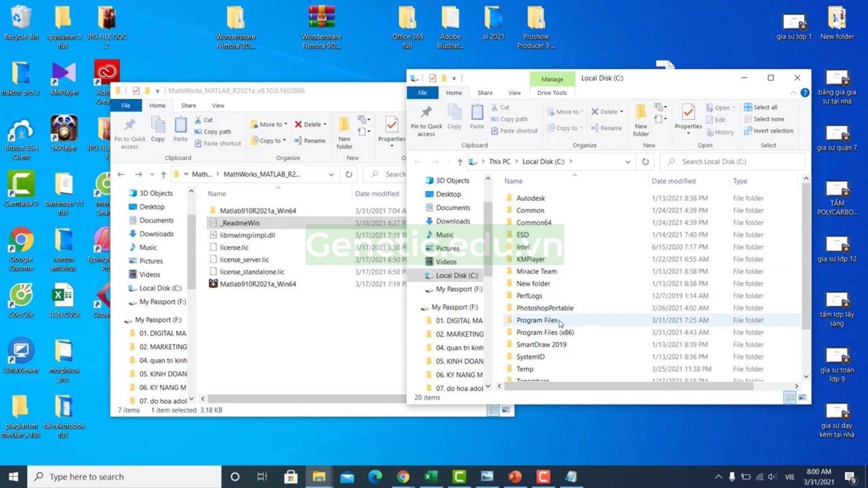Viewport: 868px width, 488px height.
Task: Open Google Chrome desktop shortcut
Action: point(21,249)
